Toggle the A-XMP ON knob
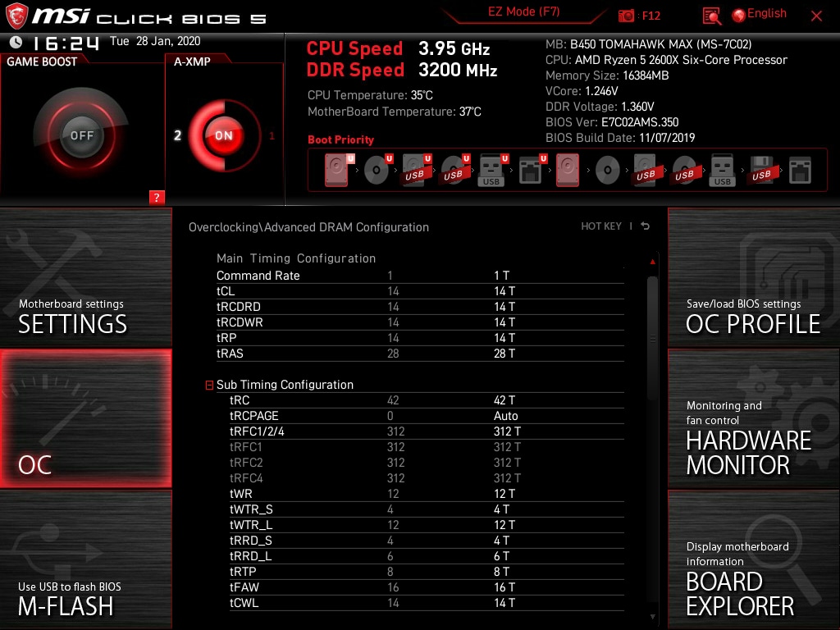 point(224,135)
